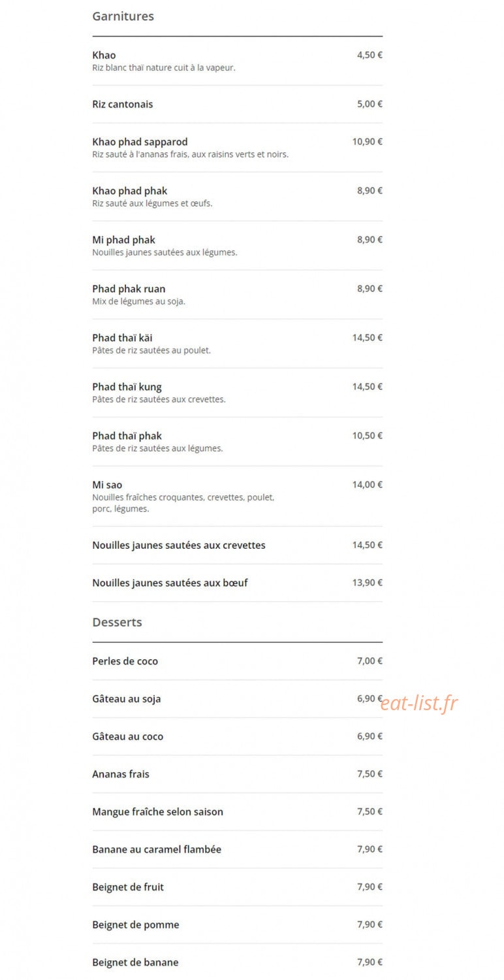
Task: Select Riz cantonais dish
Action: click(237, 105)
